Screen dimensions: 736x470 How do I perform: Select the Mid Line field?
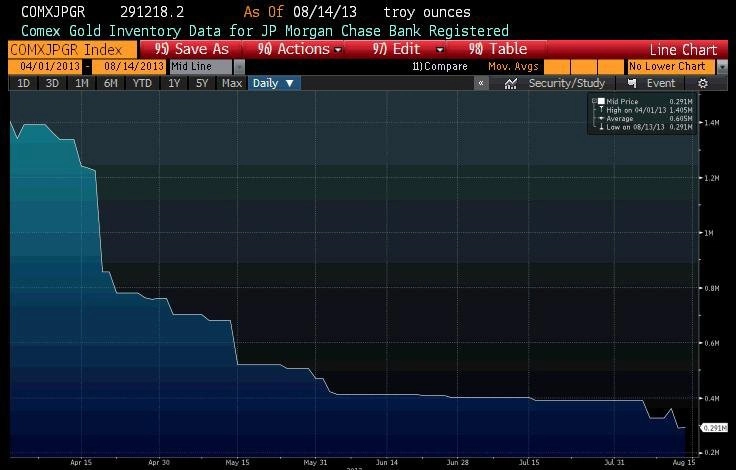coord(201,67)
